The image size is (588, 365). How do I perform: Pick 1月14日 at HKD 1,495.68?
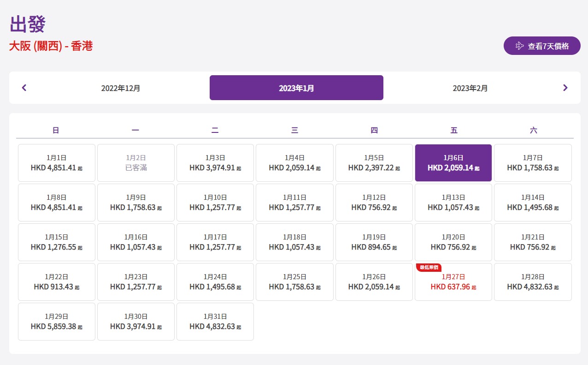tap(533, 203)
